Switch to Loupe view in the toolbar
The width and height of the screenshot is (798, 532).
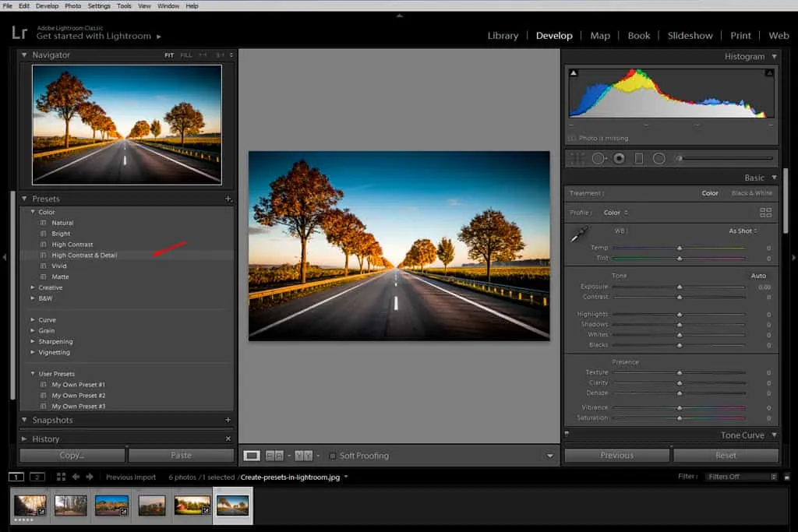pos(252,456)
